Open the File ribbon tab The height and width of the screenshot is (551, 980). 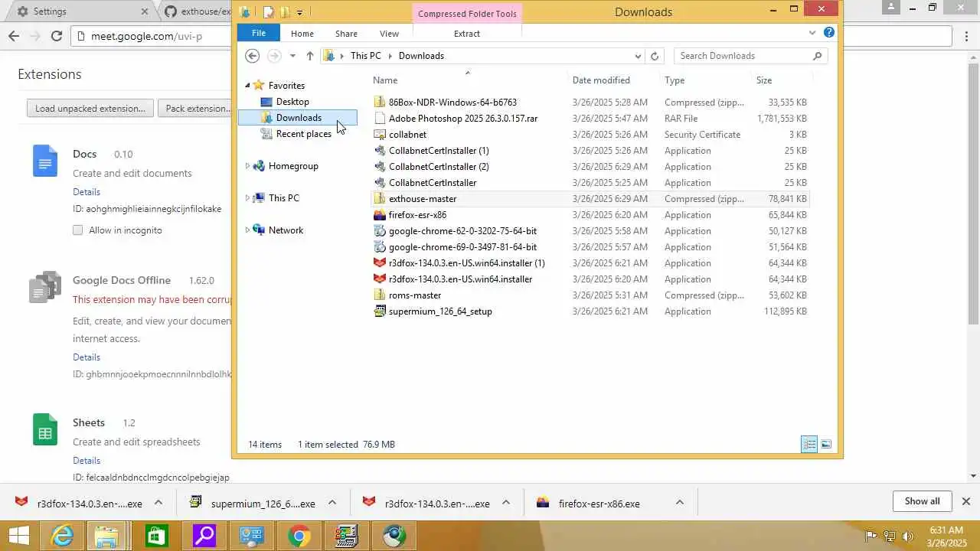[259, 33]
